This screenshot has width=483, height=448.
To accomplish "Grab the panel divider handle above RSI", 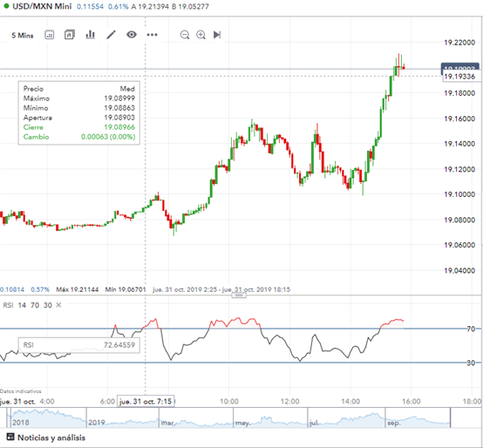I will click(x=239, y=295).
